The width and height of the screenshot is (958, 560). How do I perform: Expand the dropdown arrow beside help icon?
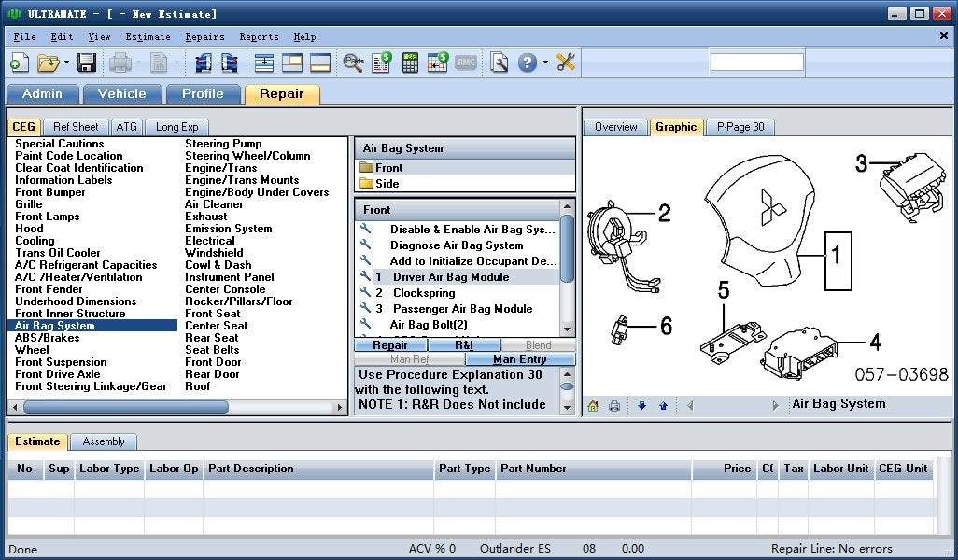(545, 63)
